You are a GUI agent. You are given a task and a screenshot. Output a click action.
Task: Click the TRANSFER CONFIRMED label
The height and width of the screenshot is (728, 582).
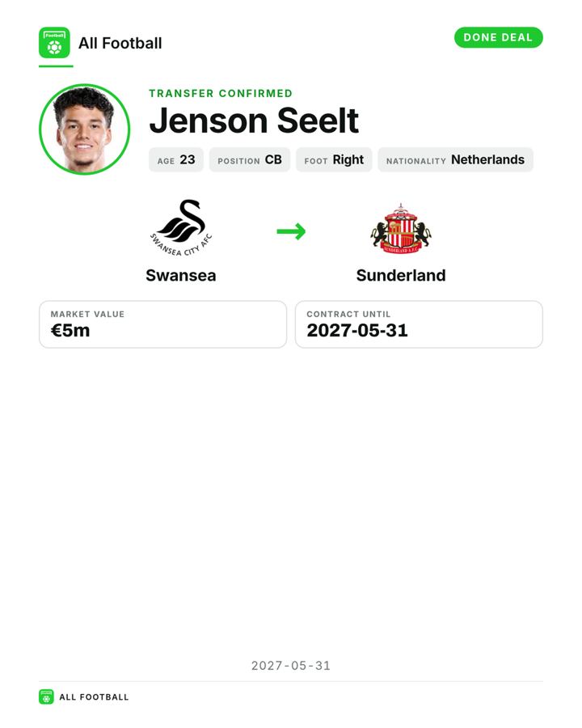[x=221, y=93]
